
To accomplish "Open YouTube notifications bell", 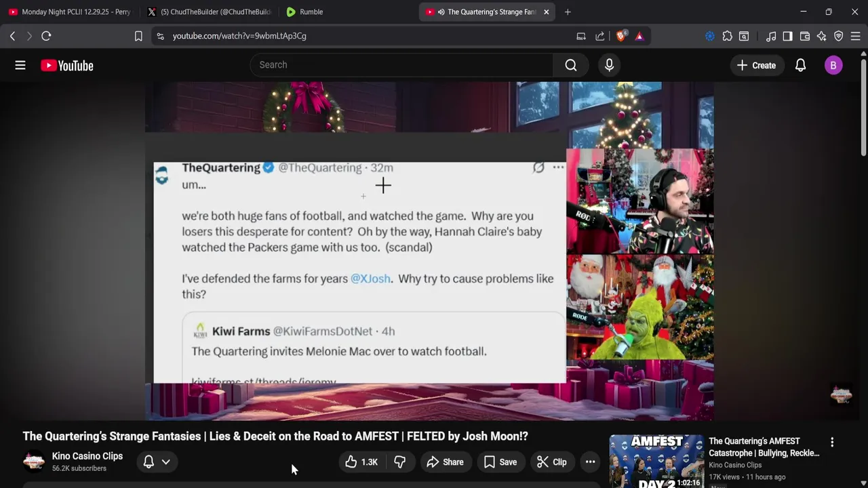I will 800,65.
